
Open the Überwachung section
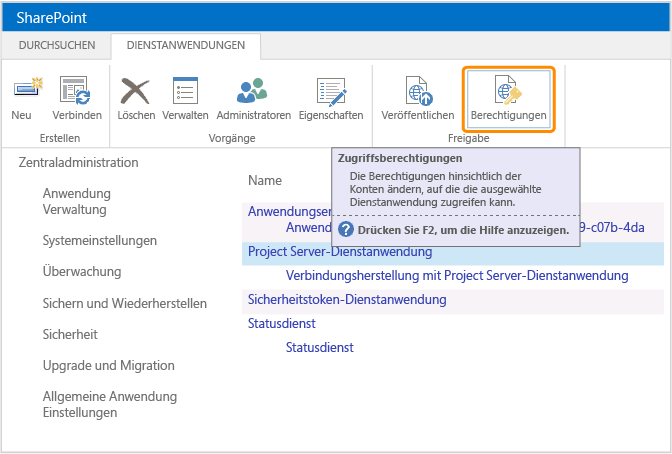(x=82, y=271)
